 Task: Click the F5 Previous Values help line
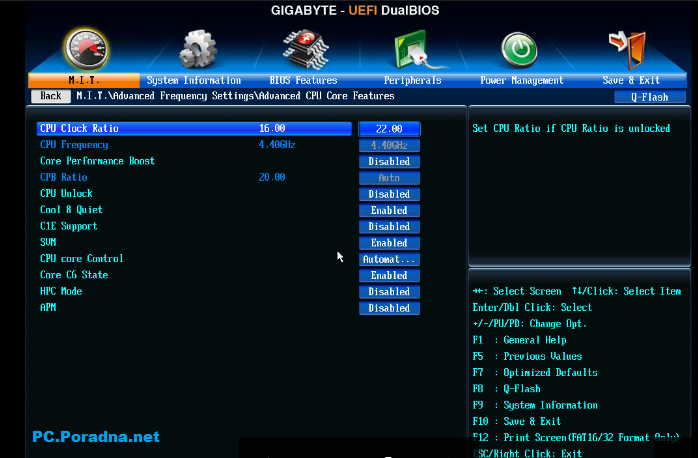point(528,356)
